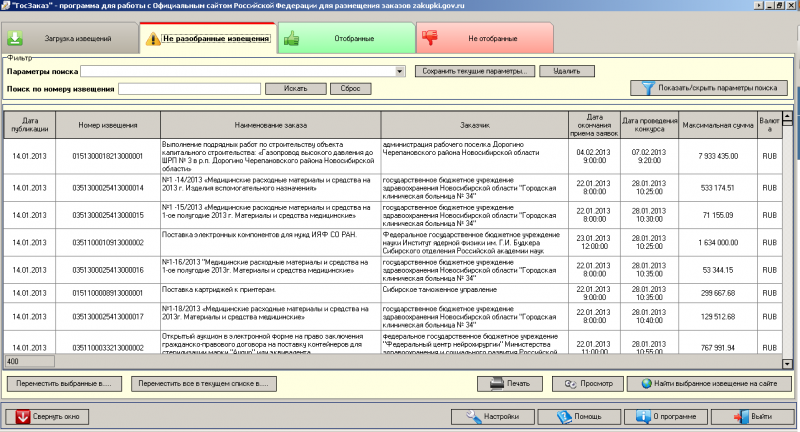800x432 pixels.
Task: Open the Отобранные tab
Action: click(347, 38)
